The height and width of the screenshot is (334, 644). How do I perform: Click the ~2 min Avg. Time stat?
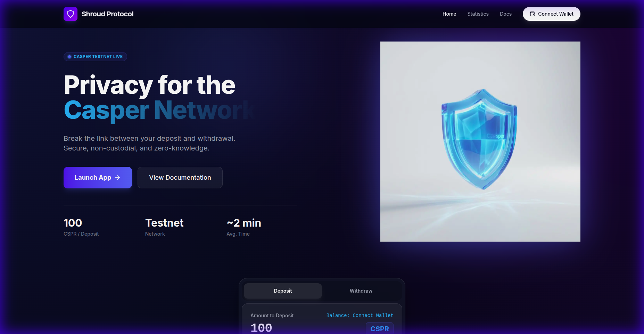[x=244, y=227]
